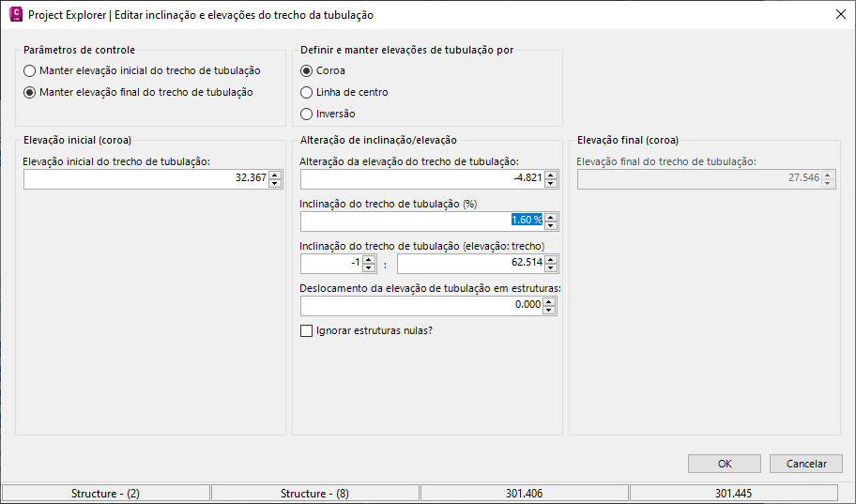This screenshot has width=856, height=504.
Task: Decrease Elevação inicial value with down arrow
Action: (x=275, y=183)
